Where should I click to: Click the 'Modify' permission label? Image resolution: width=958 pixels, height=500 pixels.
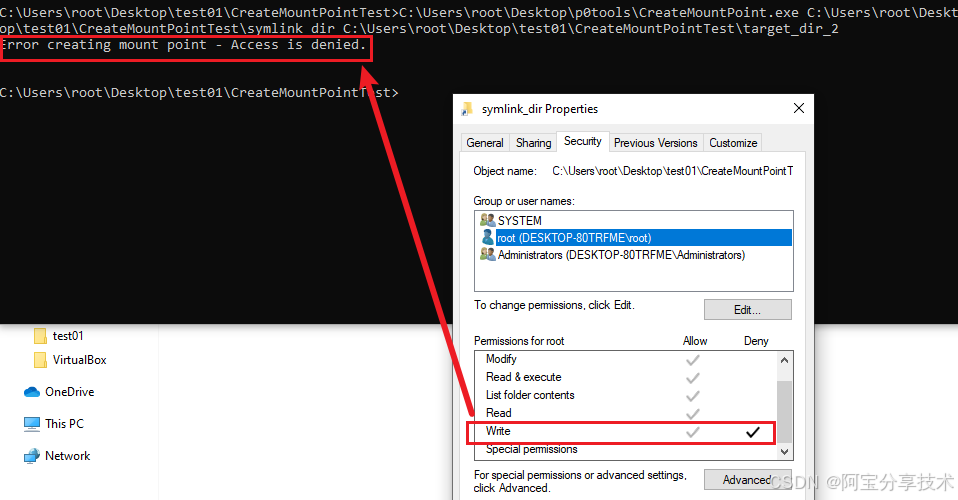tap(501, 359)
